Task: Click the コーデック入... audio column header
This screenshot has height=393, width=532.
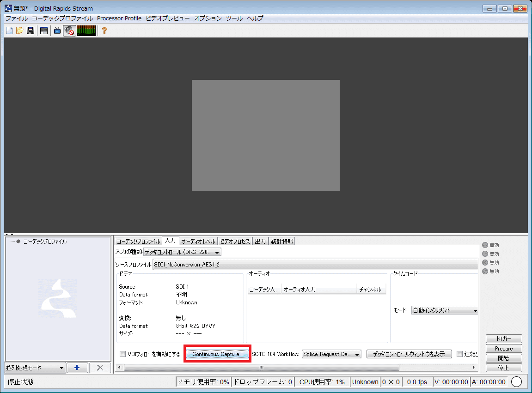Action: pos(264,289)
